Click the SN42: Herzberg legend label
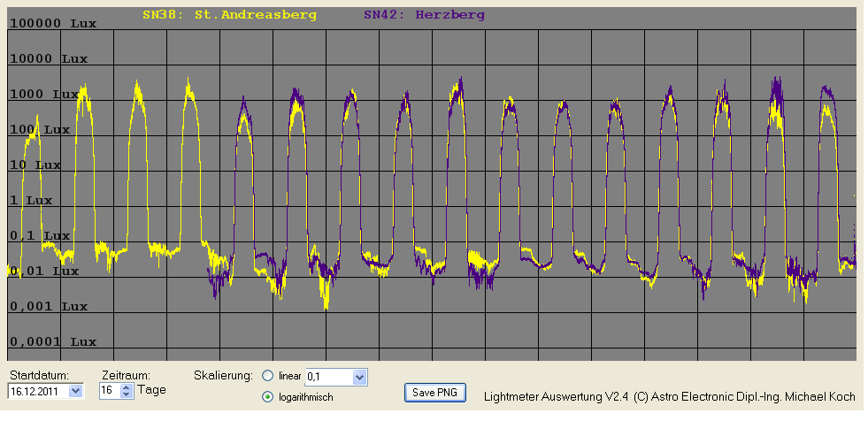 (x=423, y=15)
